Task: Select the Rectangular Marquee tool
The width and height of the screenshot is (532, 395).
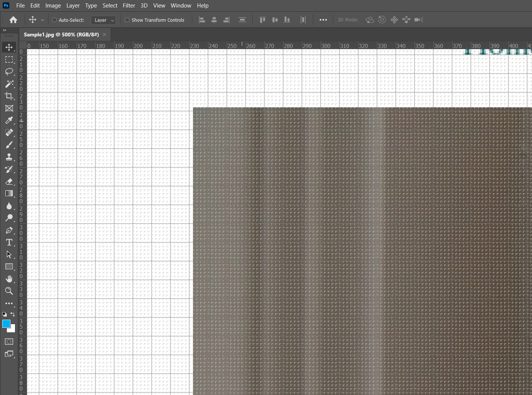Action: (9, 59)
